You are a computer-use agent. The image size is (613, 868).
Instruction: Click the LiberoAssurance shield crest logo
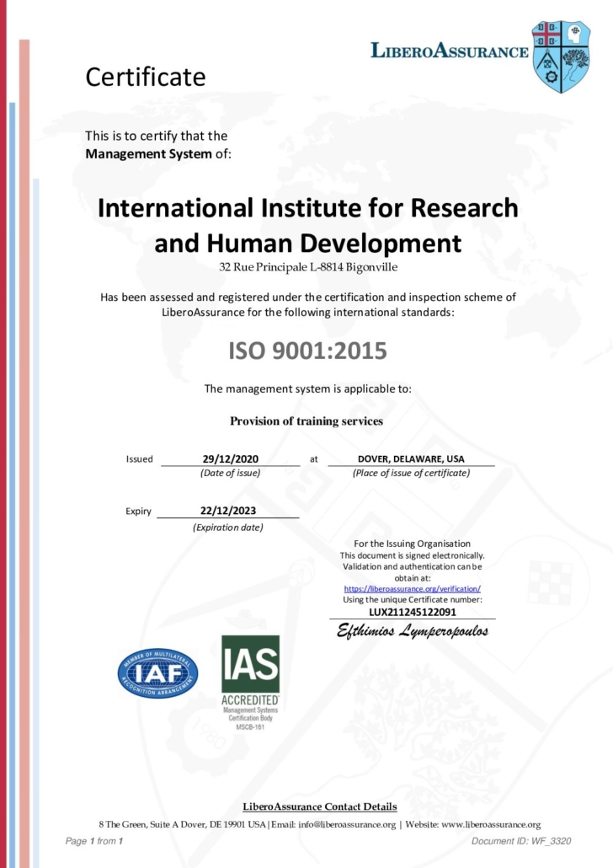pos(561,56)
